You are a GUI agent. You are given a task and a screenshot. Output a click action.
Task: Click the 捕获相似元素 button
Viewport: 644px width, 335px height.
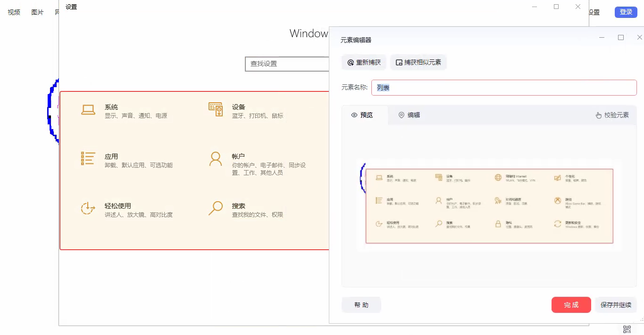coord(418,62)
